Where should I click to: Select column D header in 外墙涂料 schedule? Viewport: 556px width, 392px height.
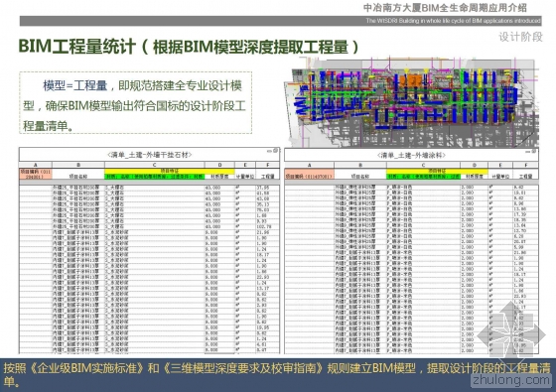pos(475,165)
